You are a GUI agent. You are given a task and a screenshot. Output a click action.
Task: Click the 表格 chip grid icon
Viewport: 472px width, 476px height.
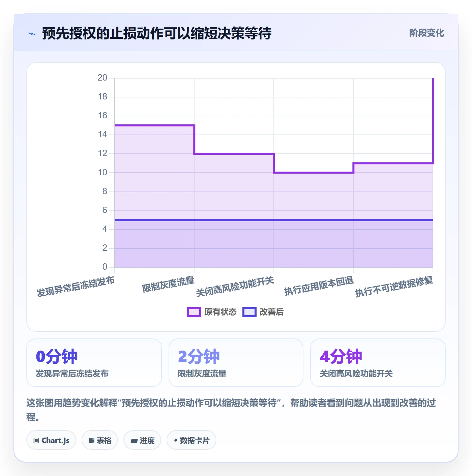[x=91, y=441]
